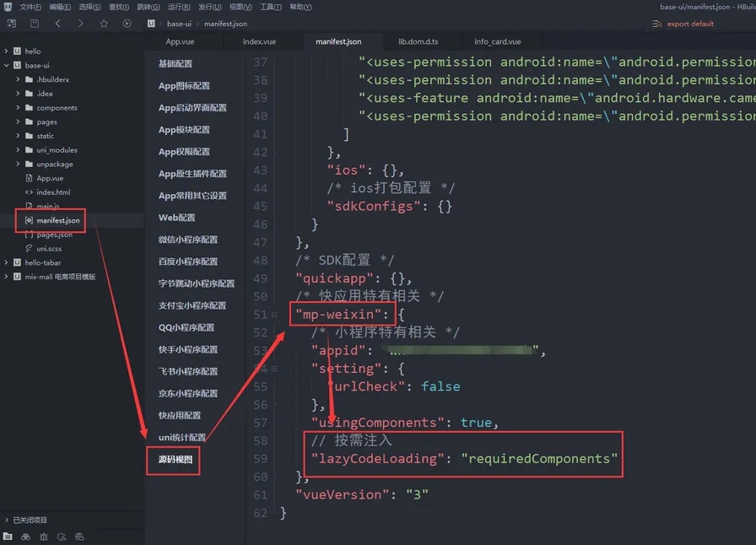Open pages.json in the file tree
Image resolution: width=756 pixels, height=545 pixels.
click(x=54, y=235)
